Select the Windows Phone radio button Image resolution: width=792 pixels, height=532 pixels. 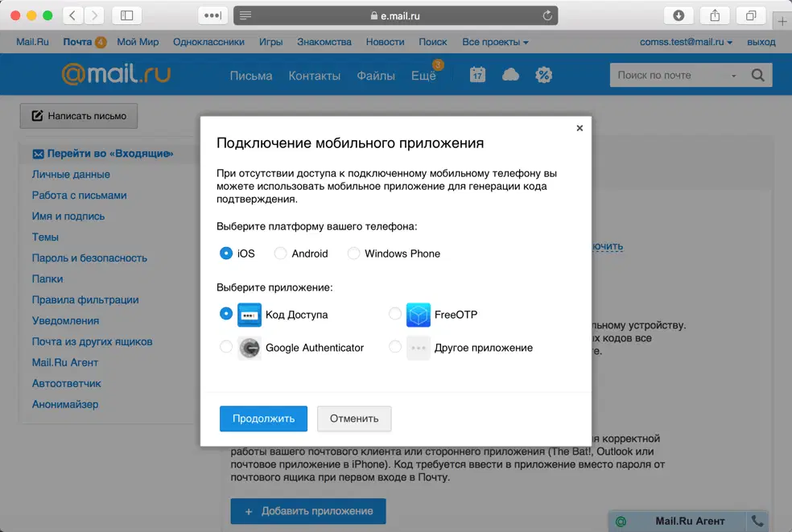pyautogui.click(x=353, y=253)
